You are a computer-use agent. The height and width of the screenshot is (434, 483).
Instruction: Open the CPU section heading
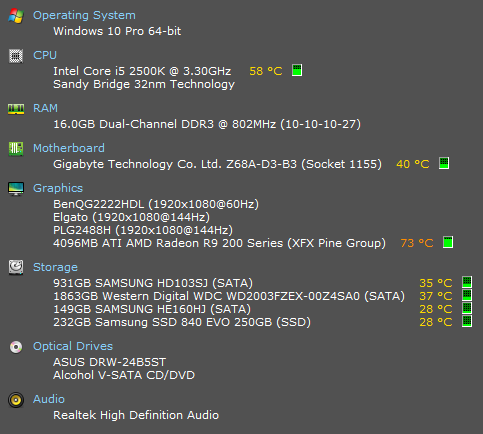click(x=45, y=55)
